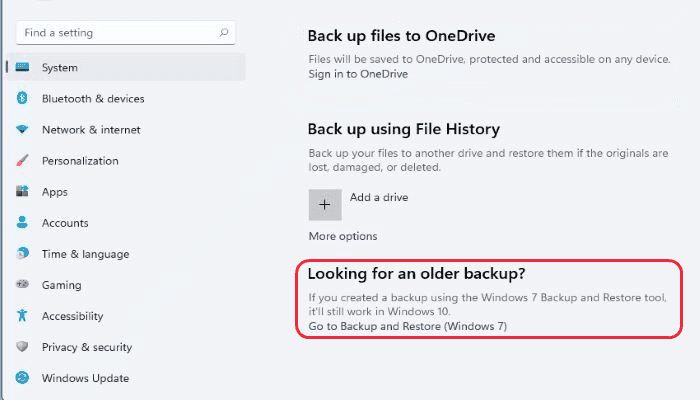Open the Windows Update category
Screen dimensions: 700x400
pos(85,378)
